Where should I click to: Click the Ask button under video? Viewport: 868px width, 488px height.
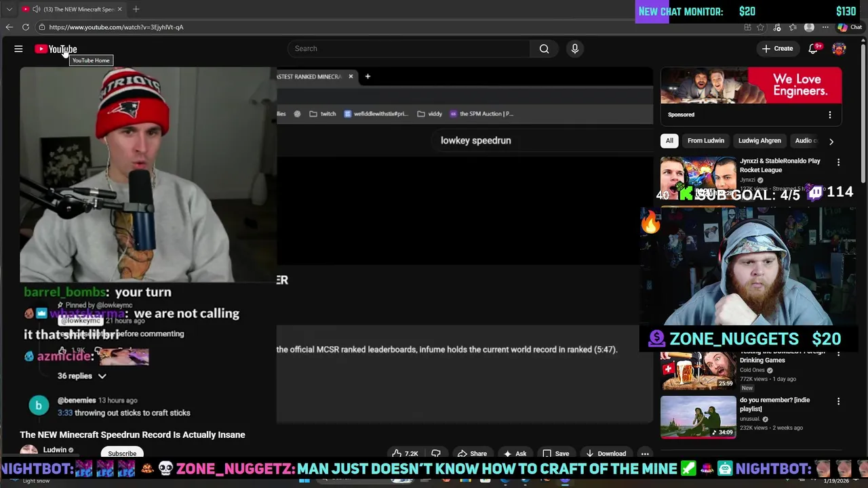coord(515,453)
